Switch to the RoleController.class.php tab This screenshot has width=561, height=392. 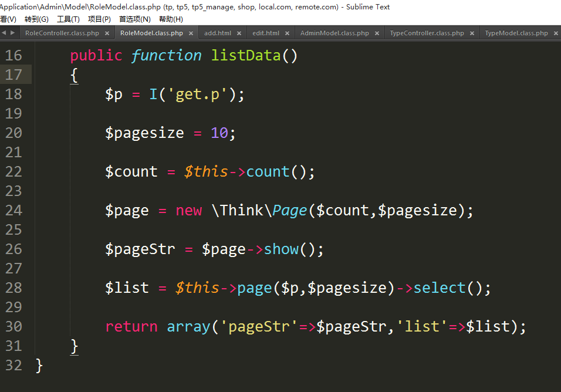point(62,33)
